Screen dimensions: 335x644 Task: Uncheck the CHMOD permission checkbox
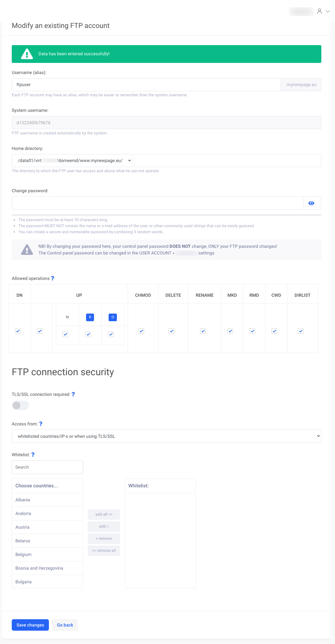click(141, 331)
